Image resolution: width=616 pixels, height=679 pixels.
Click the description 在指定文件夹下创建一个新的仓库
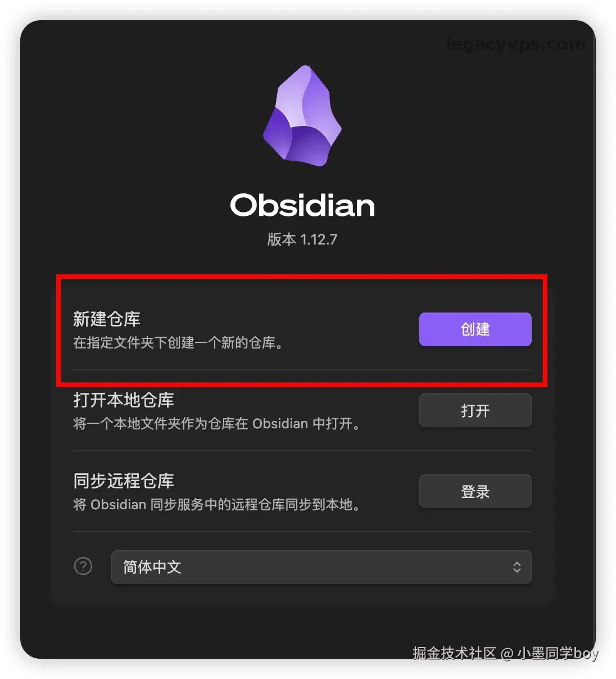pyautogui.click(x=178, y=343)
